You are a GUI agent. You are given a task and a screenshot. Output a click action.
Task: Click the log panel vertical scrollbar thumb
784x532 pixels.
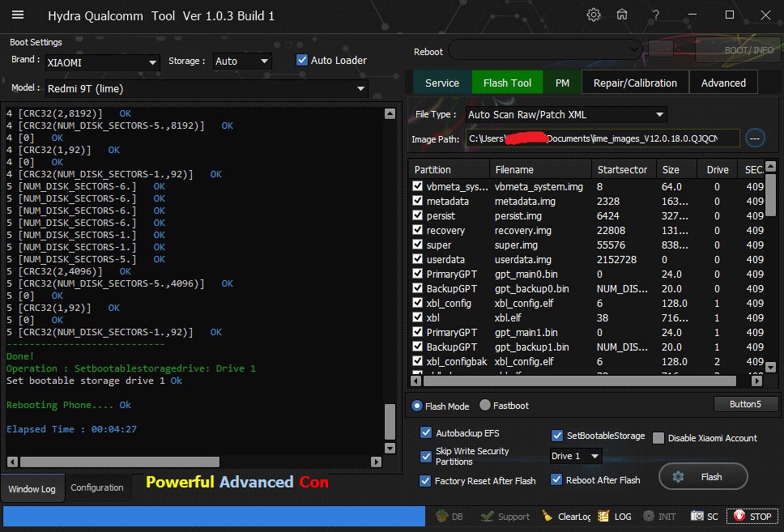click(x=390, y=422)
